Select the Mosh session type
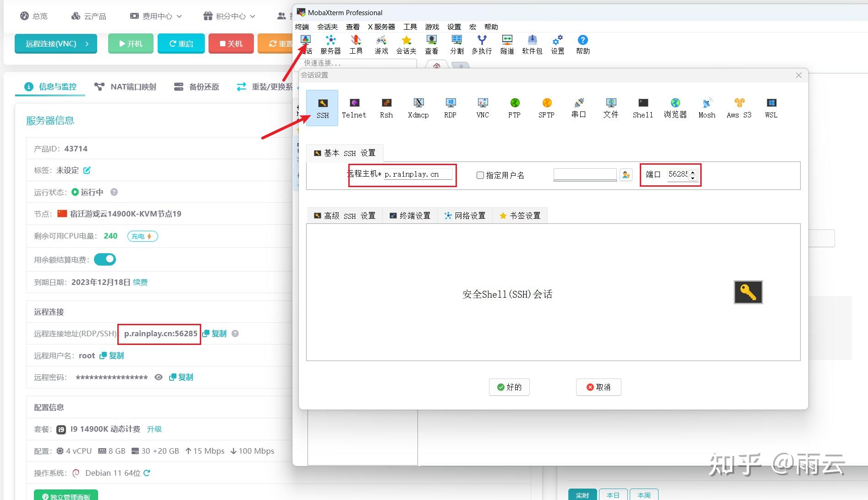The height and width of the screenshot is (500, 868). point(706,108)
